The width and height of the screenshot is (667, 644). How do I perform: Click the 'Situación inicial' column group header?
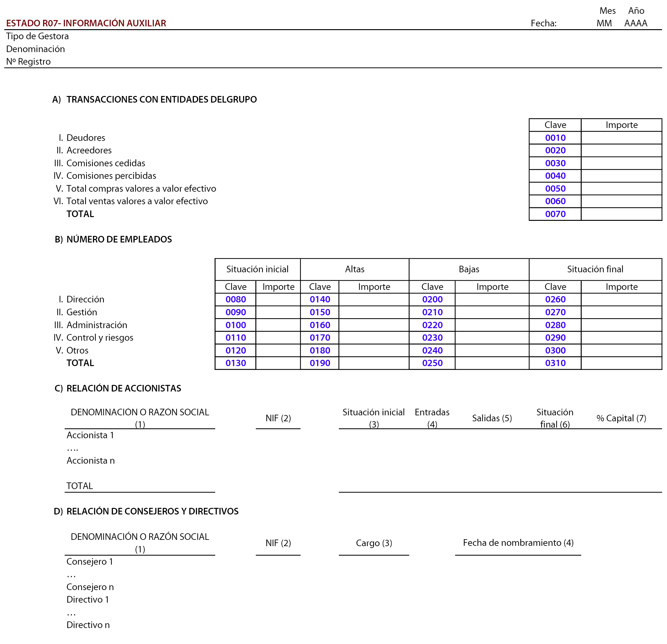point(257,269)
